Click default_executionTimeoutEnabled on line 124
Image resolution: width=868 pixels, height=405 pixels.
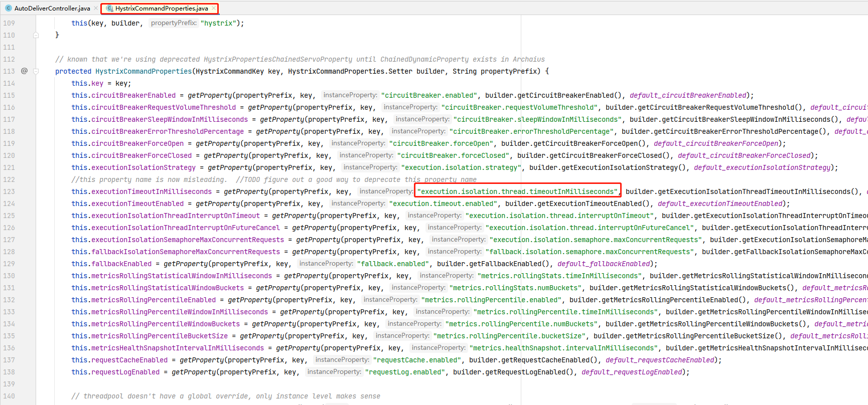click(x=720, y=204)
